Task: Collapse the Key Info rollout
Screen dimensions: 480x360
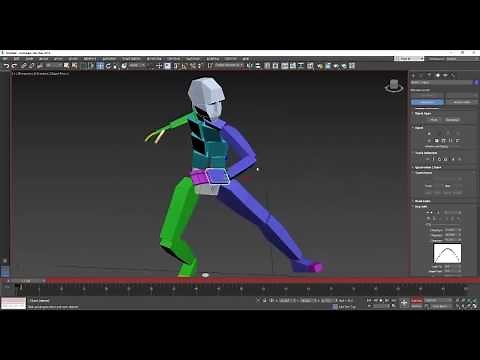Action: (x=421, y=206)
